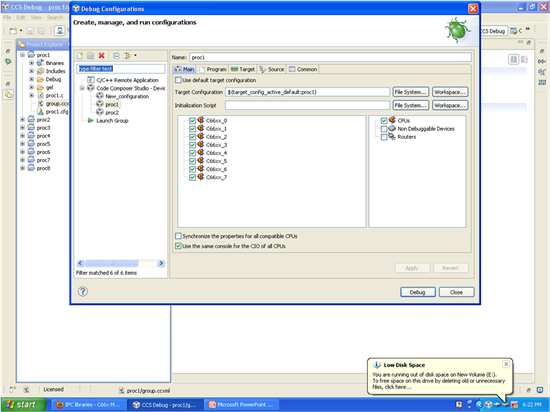Expand proc8 project node
The height and width of the screenshot is (412, 550).
[22, 168]
